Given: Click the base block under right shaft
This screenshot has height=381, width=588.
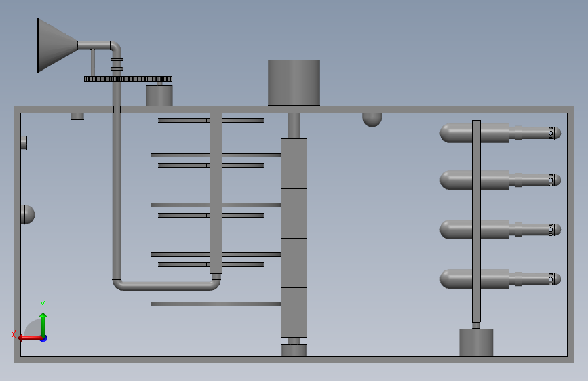Looking at the screenshot, I should tap(476, 342).
